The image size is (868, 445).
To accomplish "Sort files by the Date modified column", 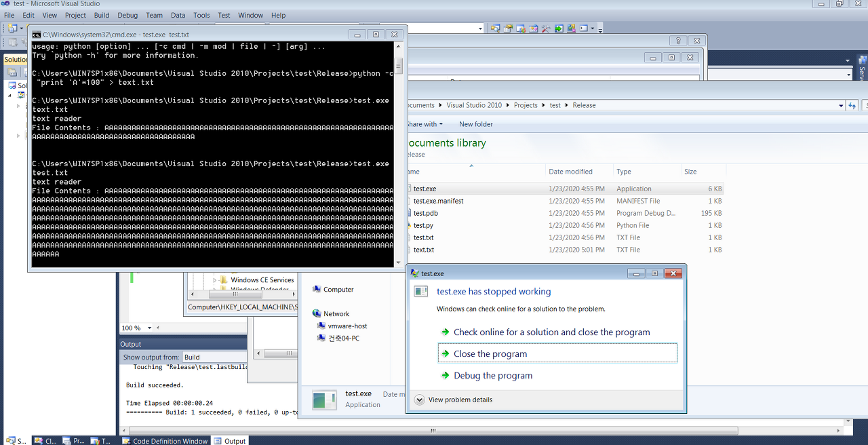I will 570,172.
